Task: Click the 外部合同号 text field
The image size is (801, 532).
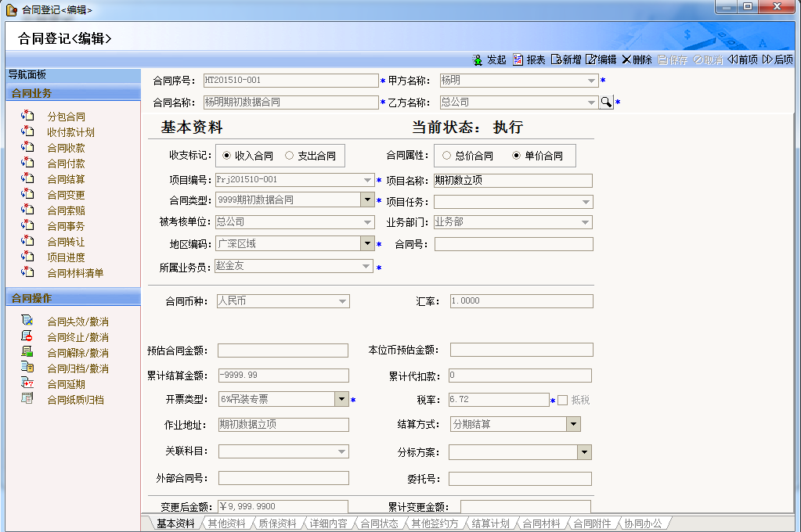Action: tap(283, 478)
